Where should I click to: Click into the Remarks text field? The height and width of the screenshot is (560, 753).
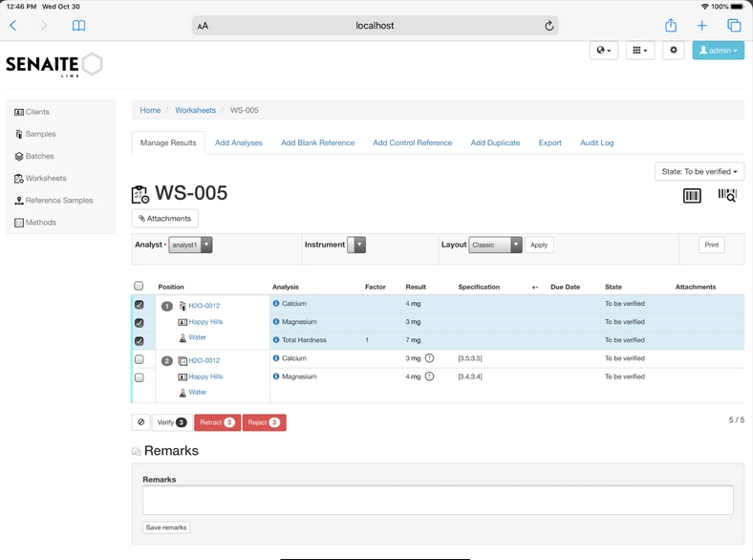click(x=438, y=500)
